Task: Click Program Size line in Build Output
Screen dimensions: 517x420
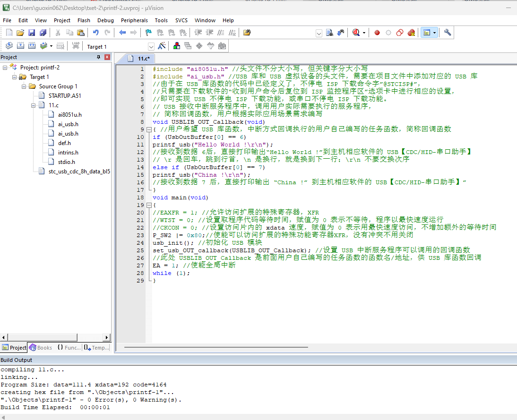Action: click(x=84, y=385)
